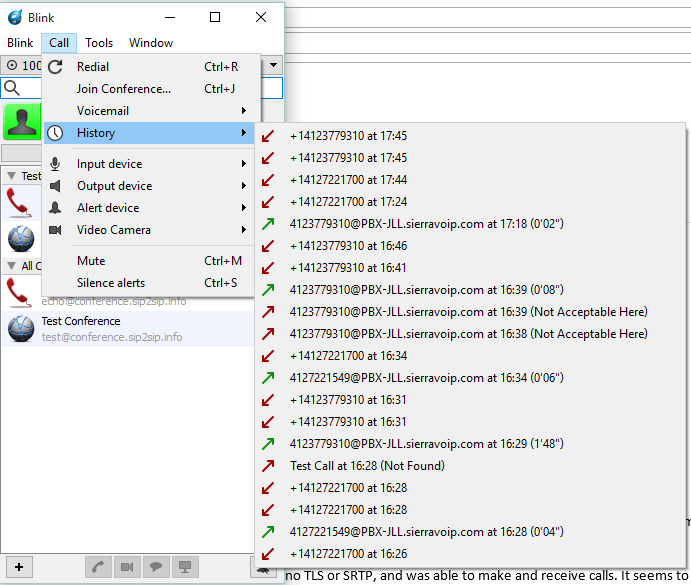Screen dimensions: 691x585
Task: Maximize the Blink window
Action: pos(215,17)
